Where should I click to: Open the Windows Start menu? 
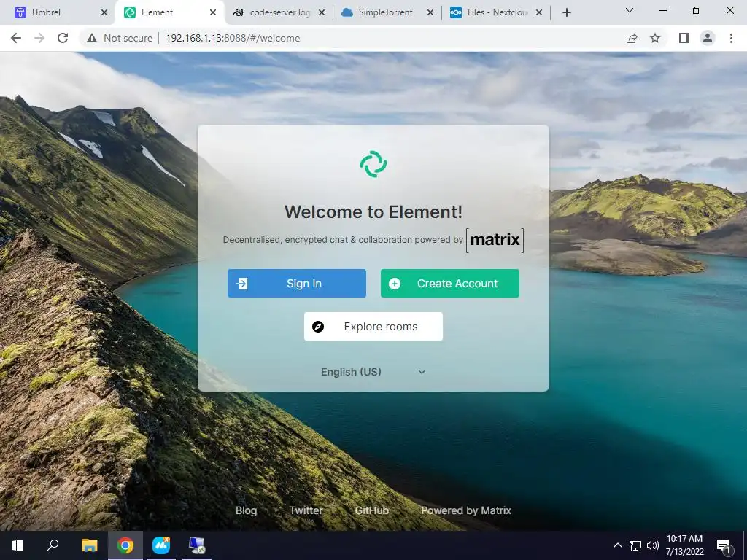tap(18, 545)
